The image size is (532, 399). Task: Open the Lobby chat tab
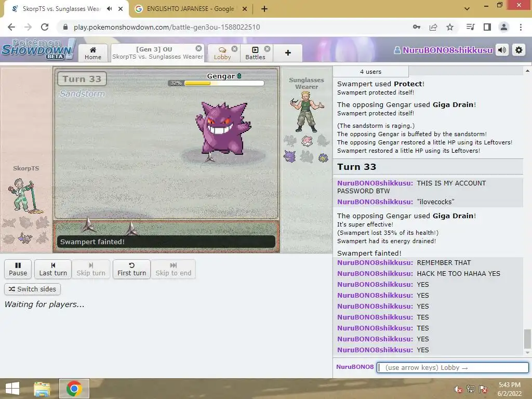222,54
